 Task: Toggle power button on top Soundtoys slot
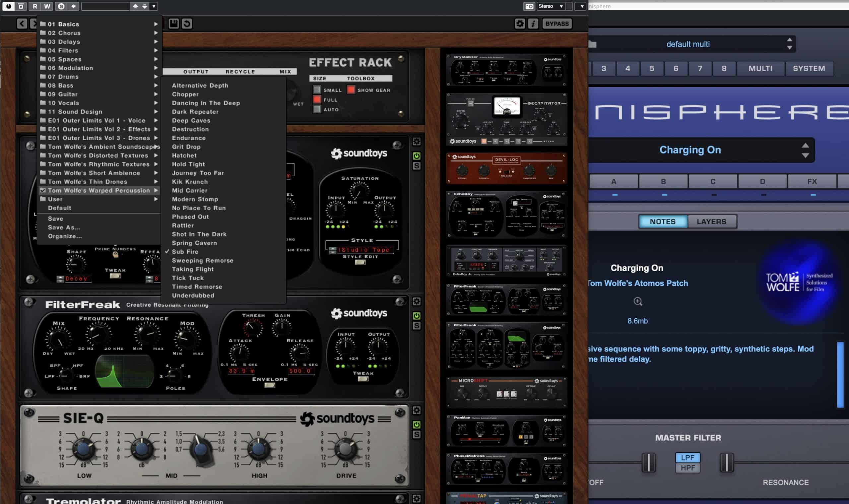417,156
